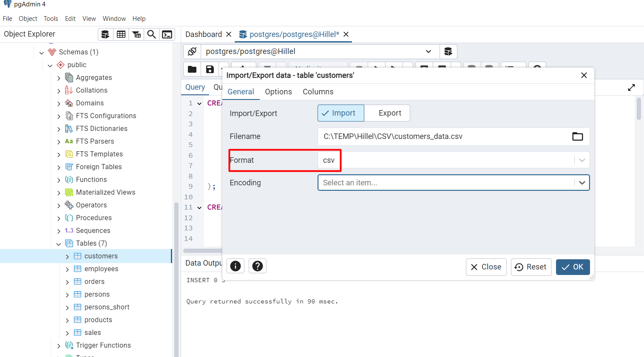Open the Tools menu

(x=51, y=19)
